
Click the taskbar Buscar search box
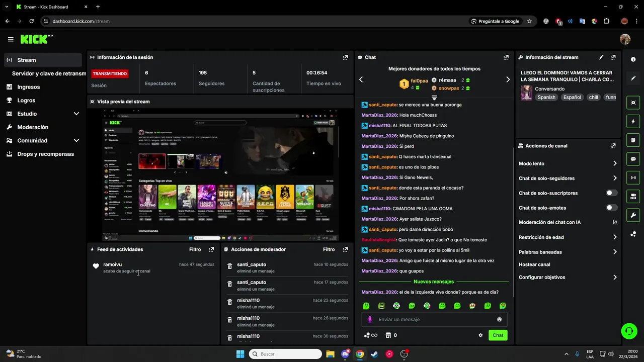click(x=285, y=354)
